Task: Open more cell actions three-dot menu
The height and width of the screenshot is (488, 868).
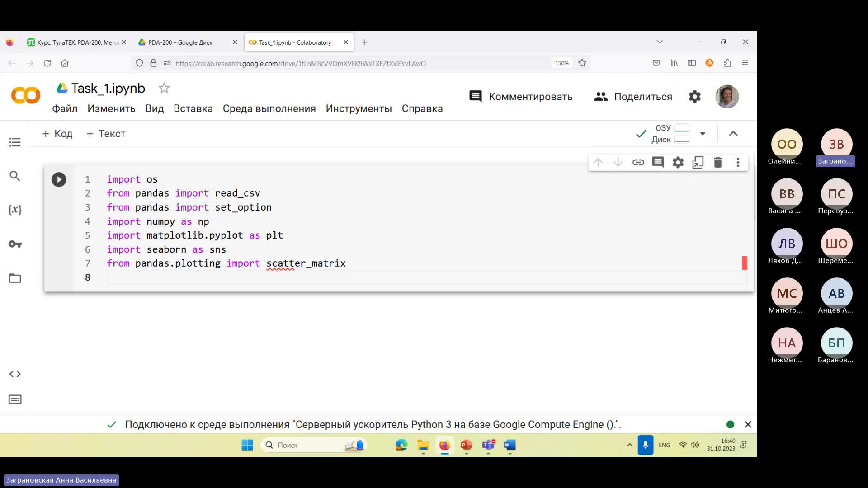Action: [738, 162]
